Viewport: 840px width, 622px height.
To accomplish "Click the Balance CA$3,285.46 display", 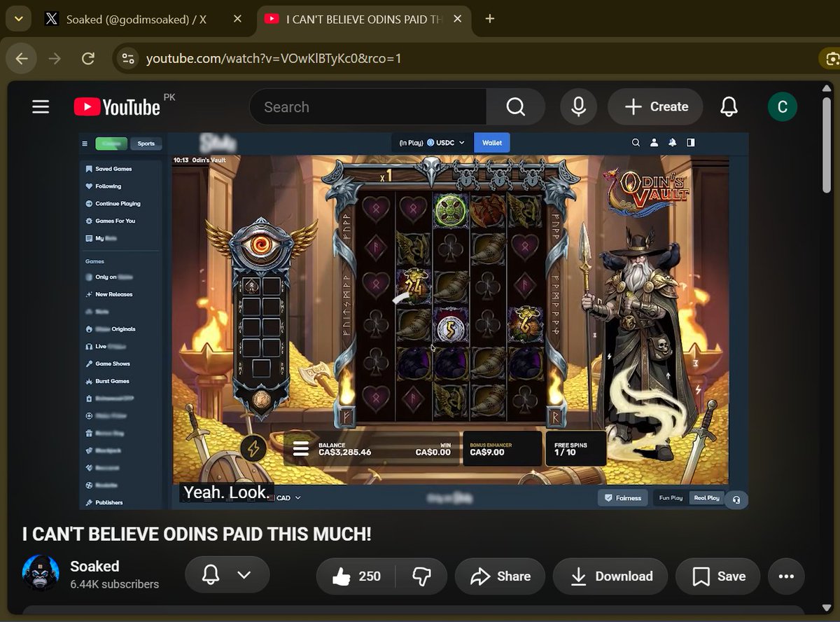I will [344, 449].
